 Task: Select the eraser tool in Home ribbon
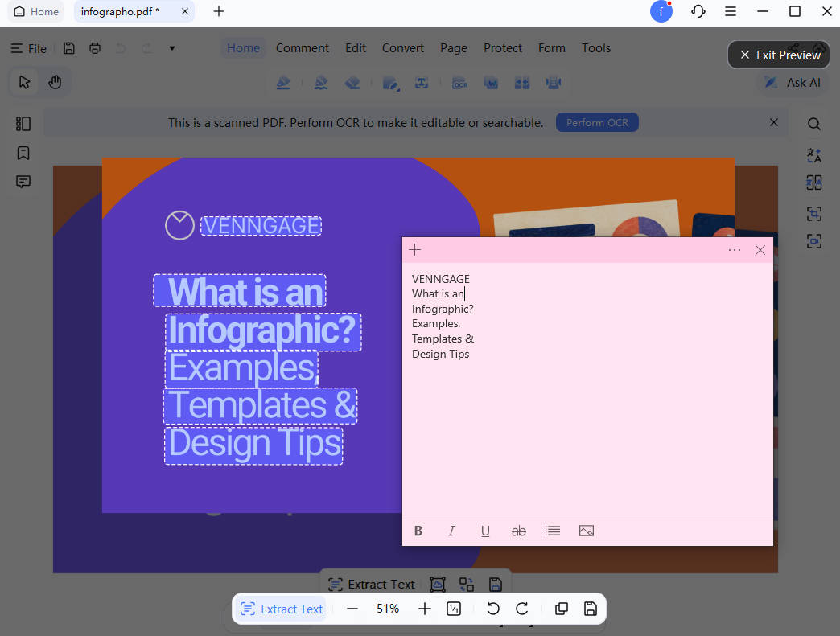pos(352,83)
